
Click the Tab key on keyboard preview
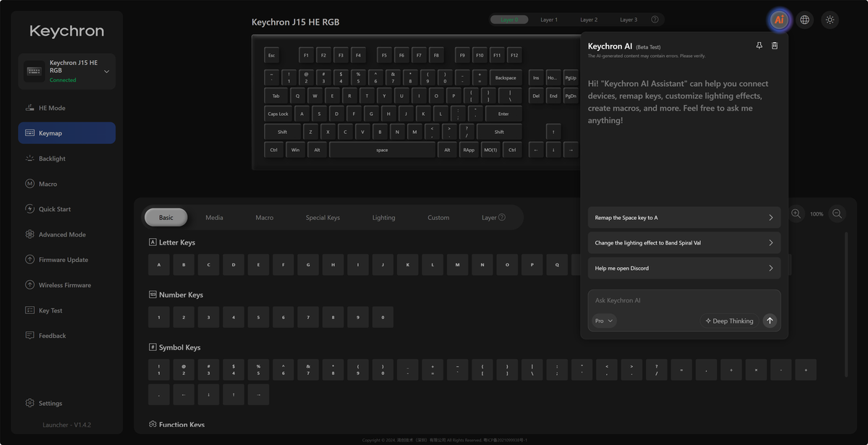click(x=276, y=96)
